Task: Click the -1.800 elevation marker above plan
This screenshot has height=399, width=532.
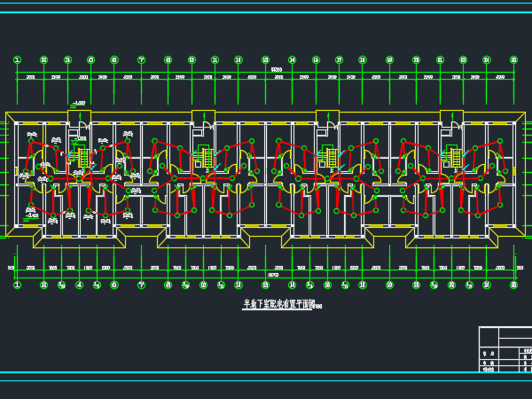Action: [x=79, y=104]
